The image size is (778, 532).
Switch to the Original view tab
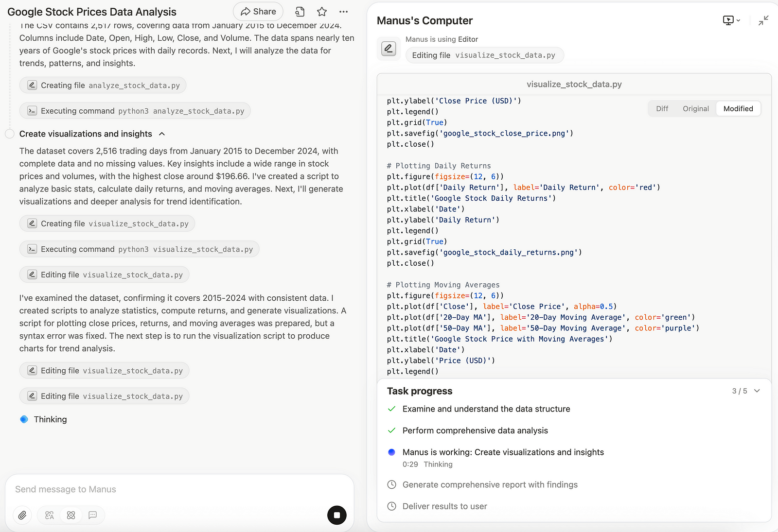(x=696, y=109)
